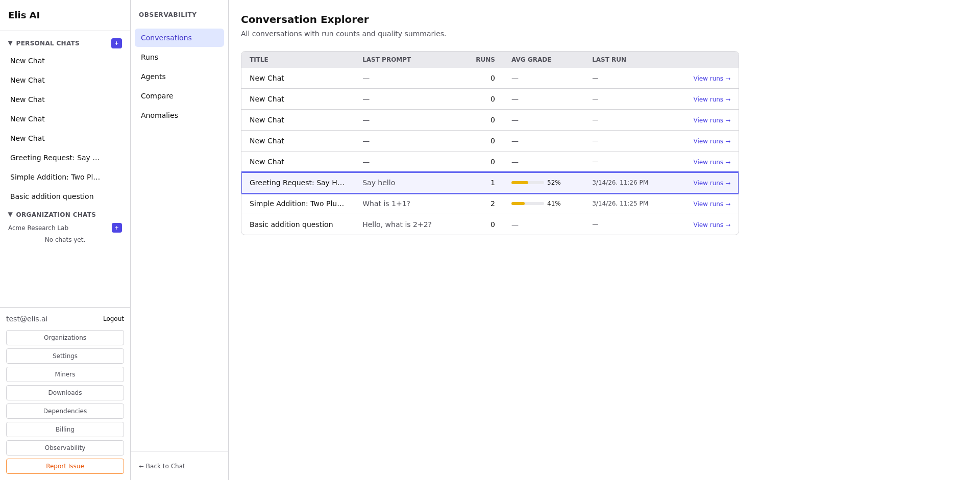Collapse the Organization Chats section
This screenshot has height=480, width=980.
10,215
